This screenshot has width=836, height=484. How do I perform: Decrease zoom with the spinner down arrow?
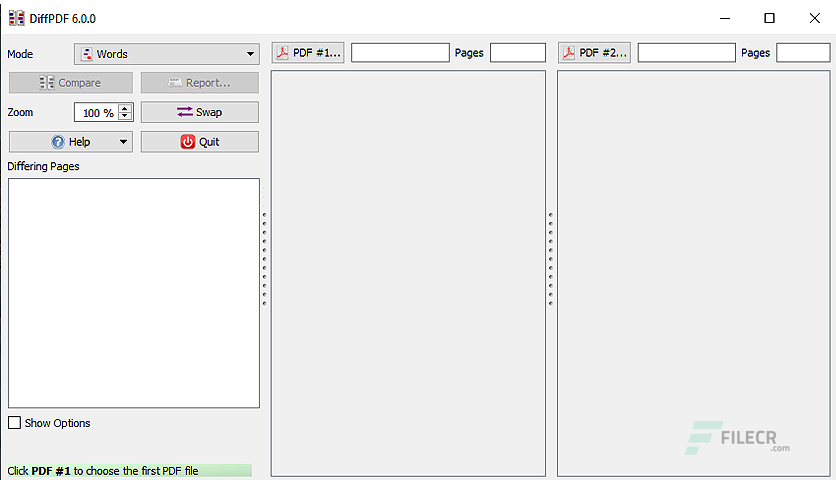pyautogui.click(x=125, y=116)
